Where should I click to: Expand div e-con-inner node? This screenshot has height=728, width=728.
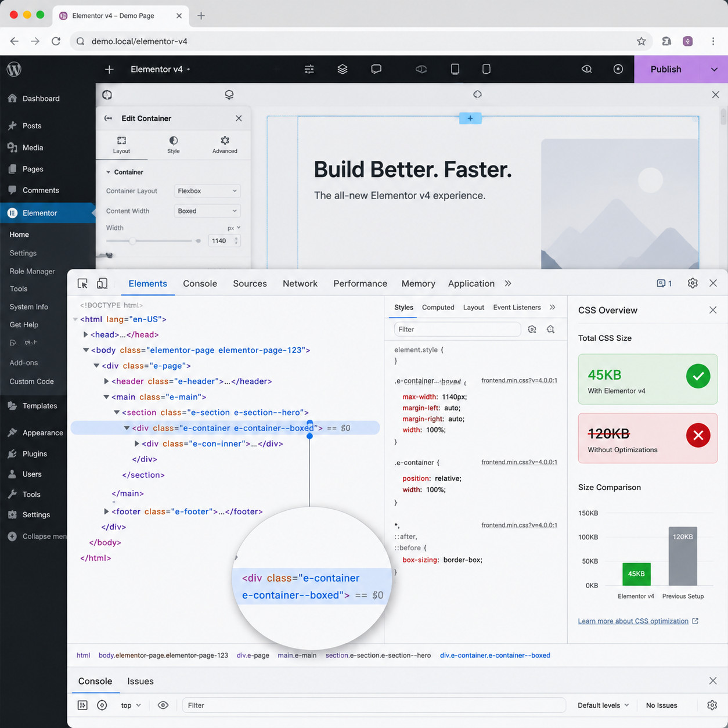pos(137,444)
